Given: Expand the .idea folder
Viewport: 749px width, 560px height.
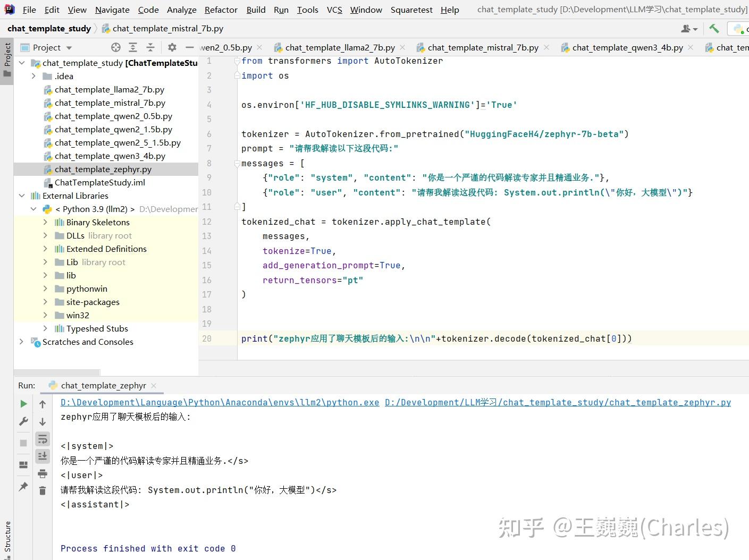Looking at the screenshot, I should tap(33, 76).
